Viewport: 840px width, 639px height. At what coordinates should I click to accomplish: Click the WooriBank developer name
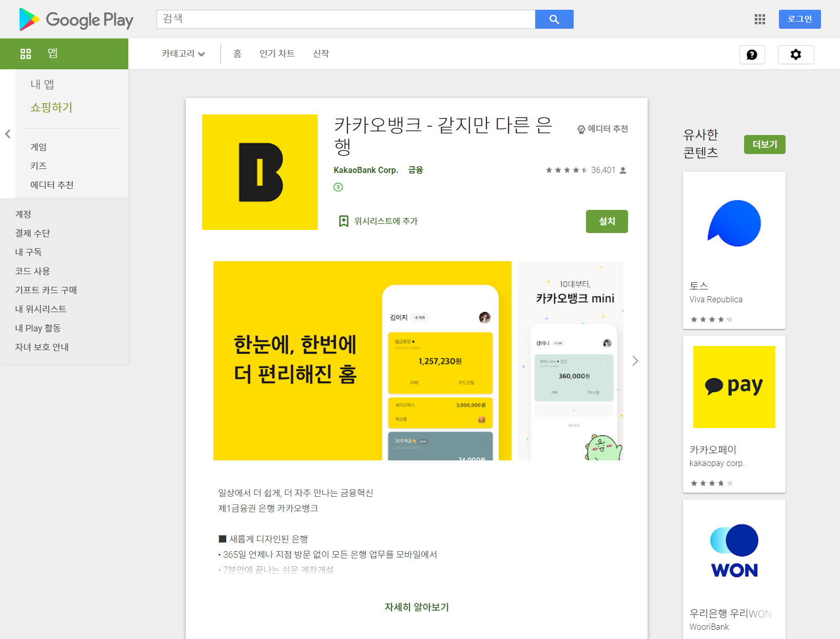click(x=709, y=627)
